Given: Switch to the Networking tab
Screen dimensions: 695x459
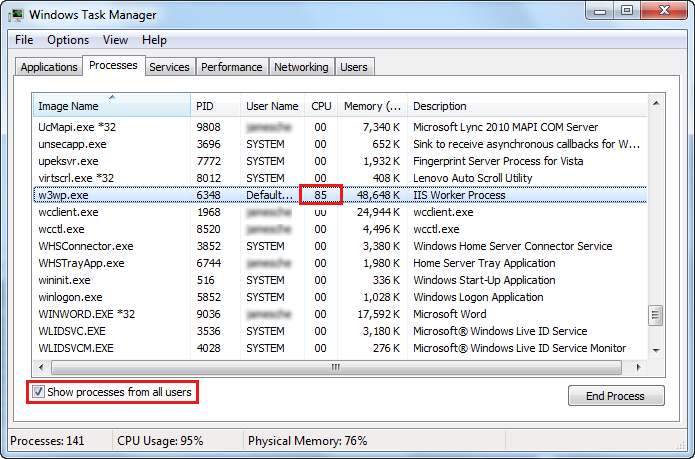Looking at the screenshot, I should [x=301, y=67].
